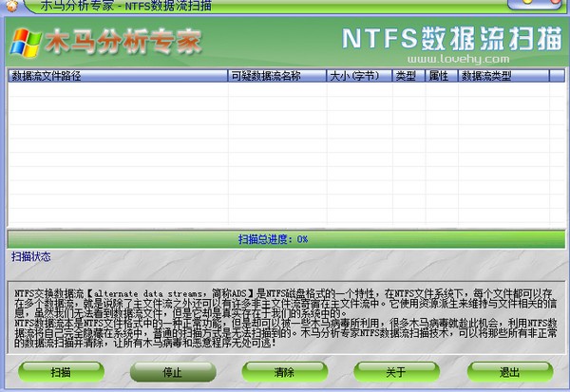Click the 停止 stop button
The image size is (570, 392).
(x=173, y=372)
